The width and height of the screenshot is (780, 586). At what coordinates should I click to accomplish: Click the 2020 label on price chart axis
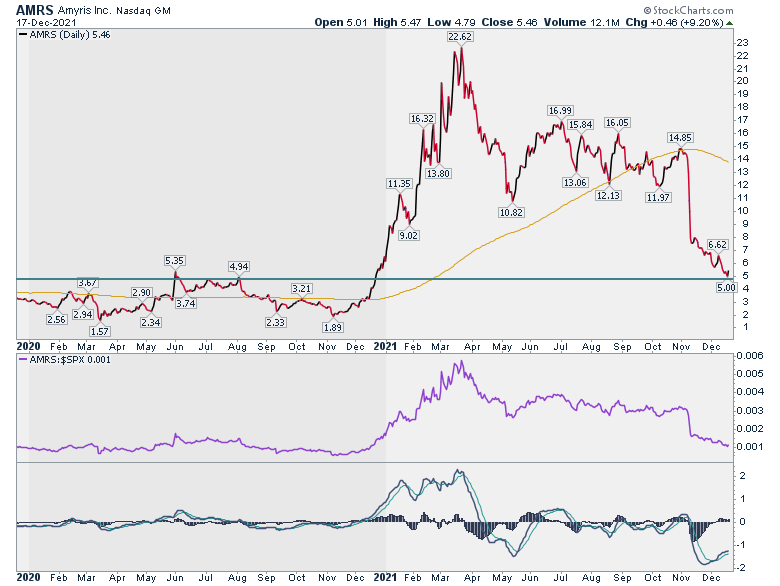[x=28, y=346]
